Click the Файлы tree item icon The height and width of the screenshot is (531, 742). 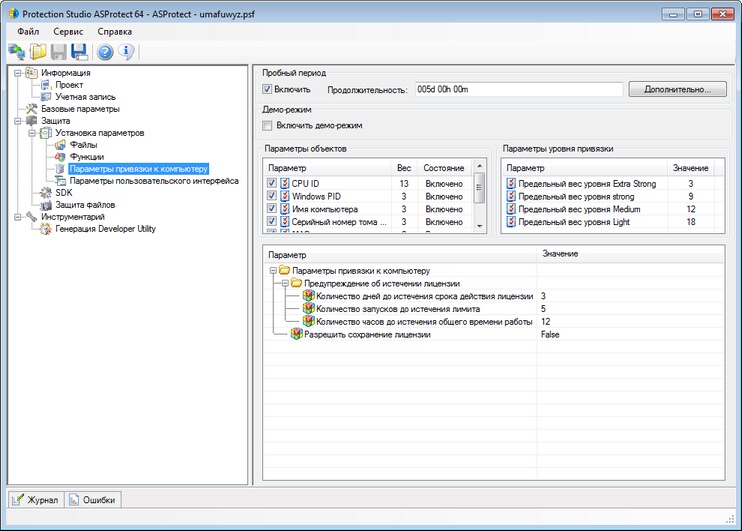[60, 145]
